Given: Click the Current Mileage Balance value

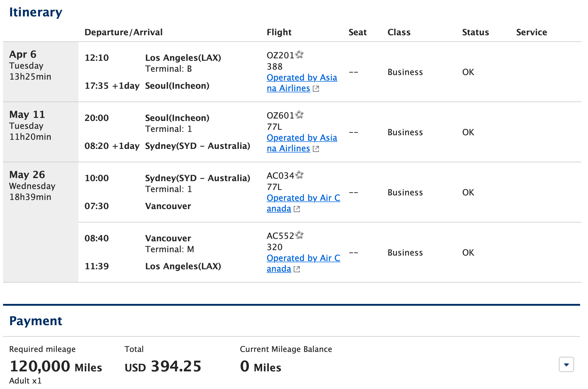Looking at the screenshot, I should [260, 367].
